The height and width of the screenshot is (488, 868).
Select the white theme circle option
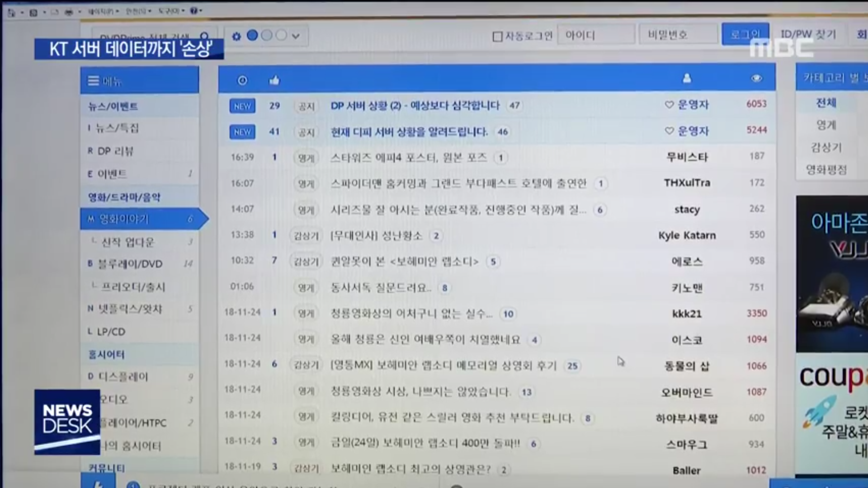coord(281,35)
